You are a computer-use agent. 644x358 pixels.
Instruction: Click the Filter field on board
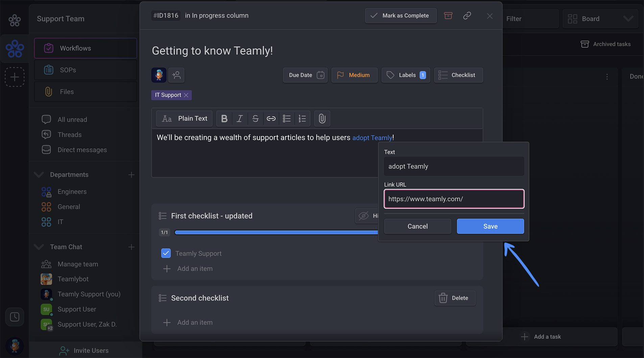coord(530,19)
